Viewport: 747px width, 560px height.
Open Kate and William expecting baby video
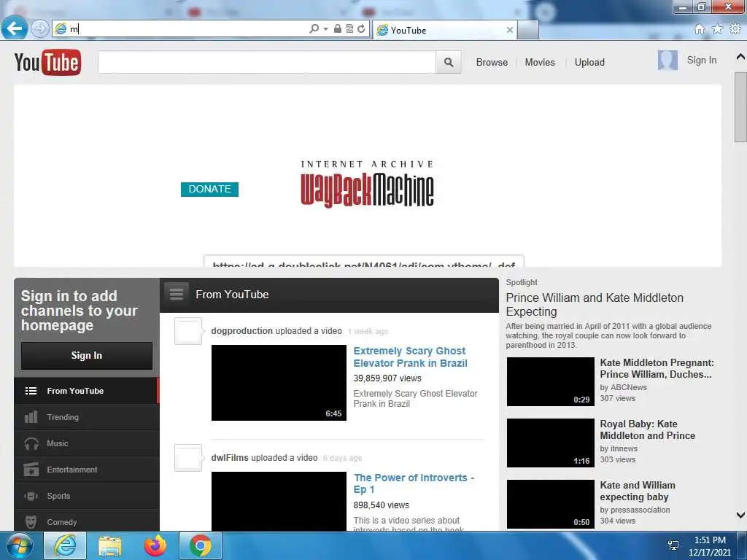[638, 491]
